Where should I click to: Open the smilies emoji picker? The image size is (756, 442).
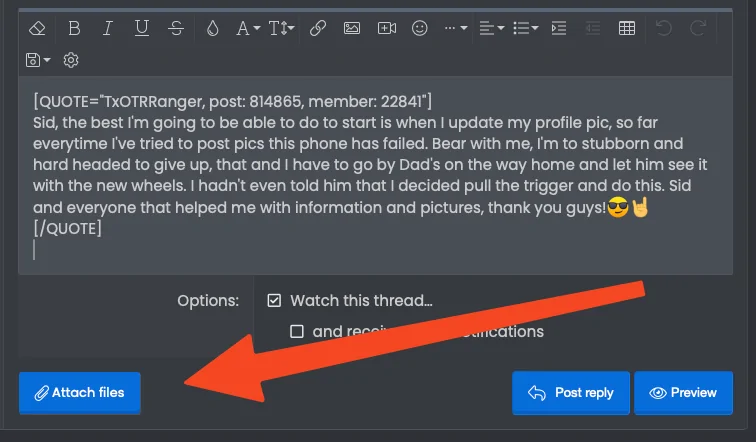(x=419, y=28)
